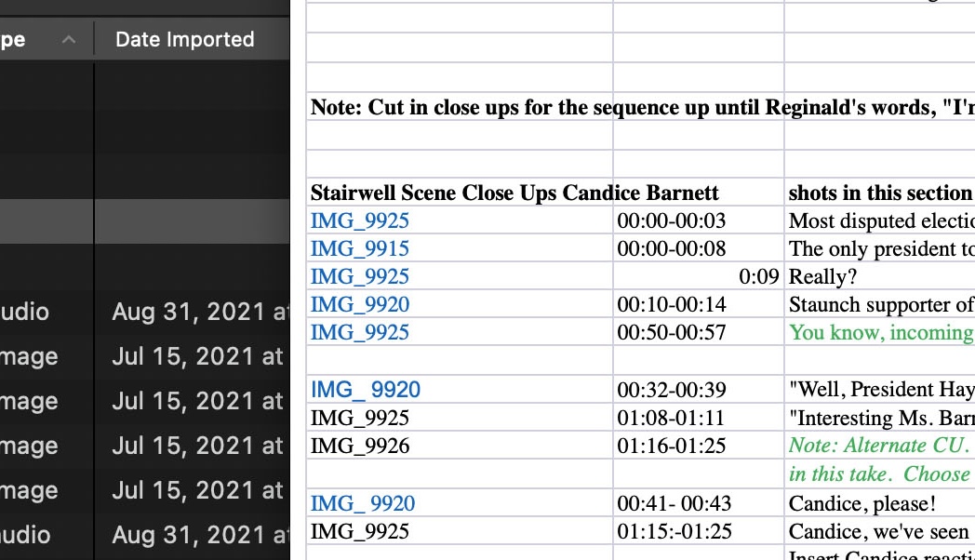The width and height of the screenshot is (975, 560).
Task: Select the Stairwell Scene Close Ups heading cell
Action: pos(514,193)
